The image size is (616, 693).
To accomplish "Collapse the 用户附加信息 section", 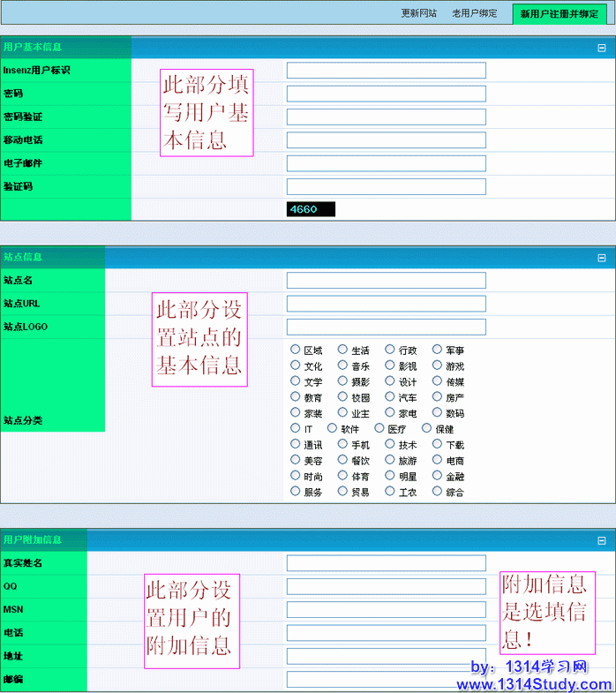I will (x=601, y=541).
